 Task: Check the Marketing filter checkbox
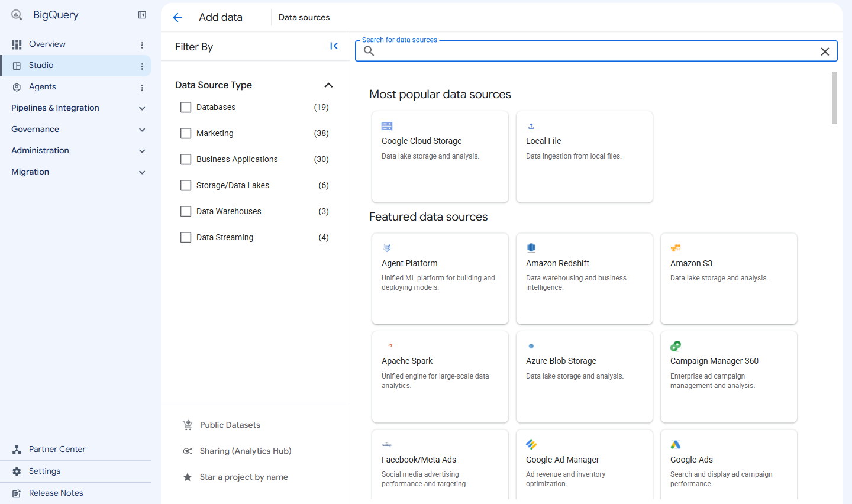[x=186, y=133]
